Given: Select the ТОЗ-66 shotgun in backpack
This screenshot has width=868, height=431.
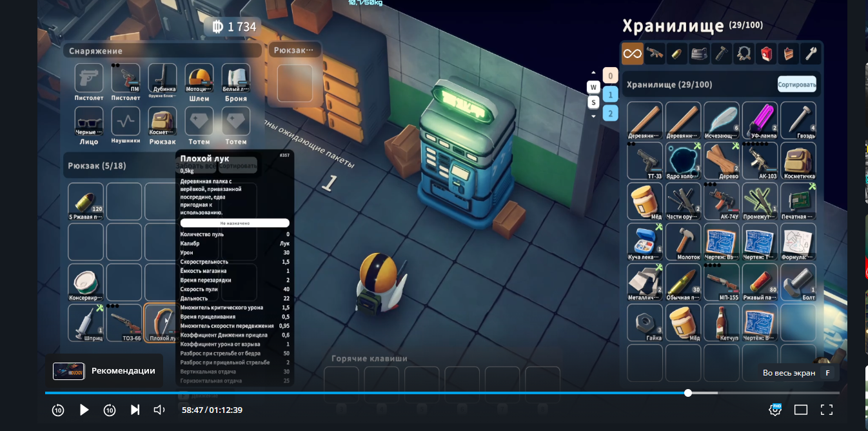Looking at the screenshot, I should click(124, 323).
